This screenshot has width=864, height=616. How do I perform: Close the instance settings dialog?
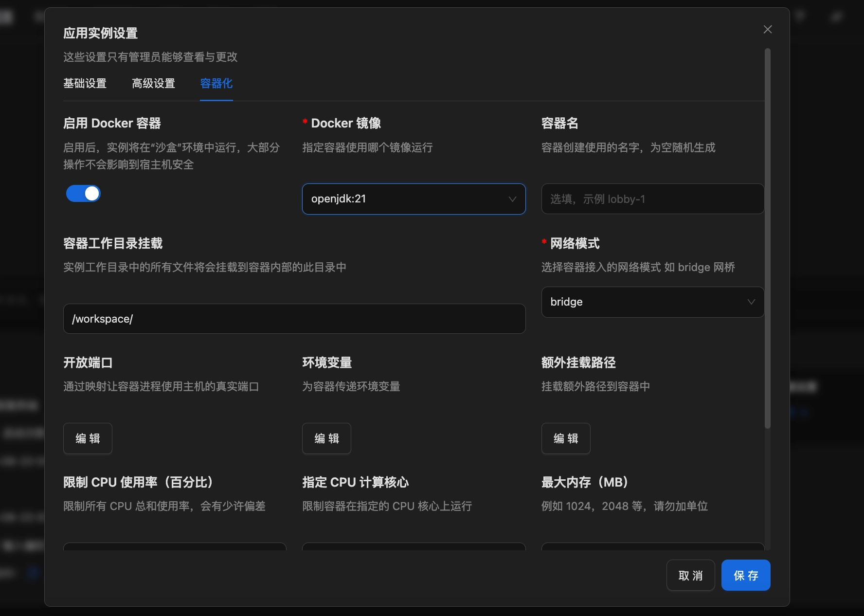[768, 29]
